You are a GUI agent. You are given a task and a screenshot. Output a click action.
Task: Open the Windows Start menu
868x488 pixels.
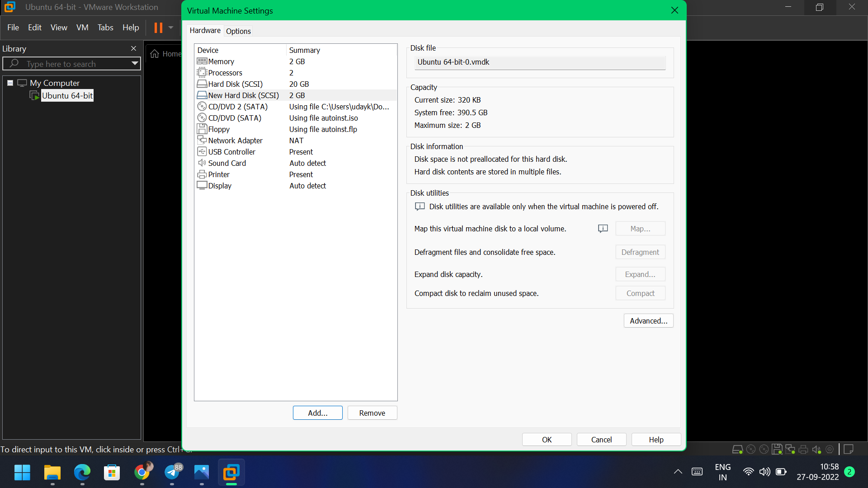(22, 472)
